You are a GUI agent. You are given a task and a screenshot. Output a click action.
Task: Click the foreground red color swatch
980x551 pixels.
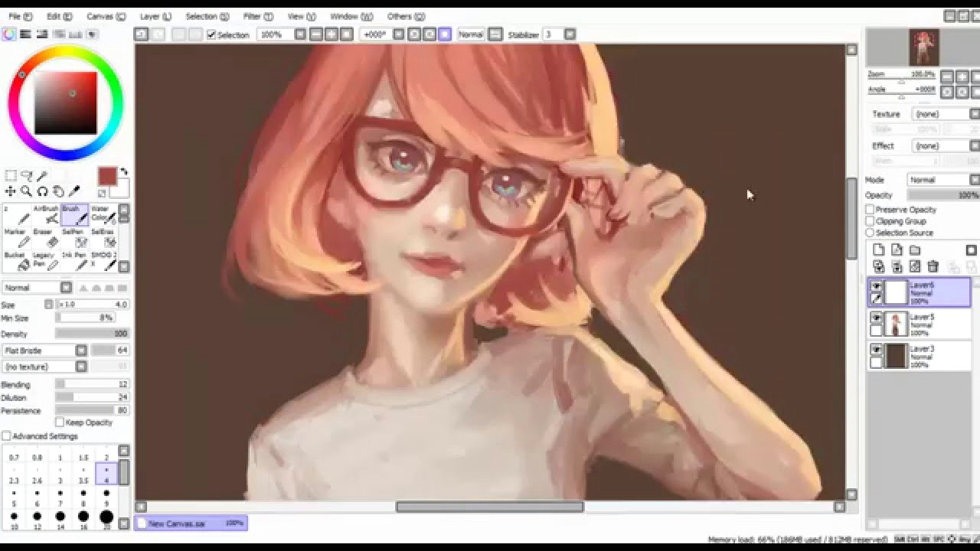[106, 177]
